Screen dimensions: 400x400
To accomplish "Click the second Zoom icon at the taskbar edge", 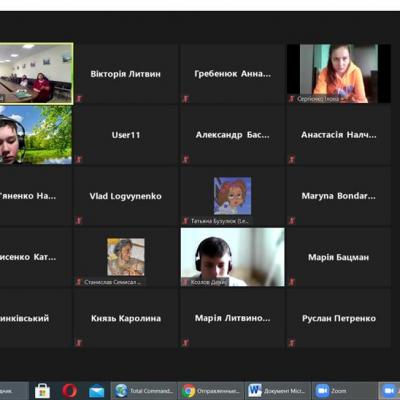I will point(389,391).
